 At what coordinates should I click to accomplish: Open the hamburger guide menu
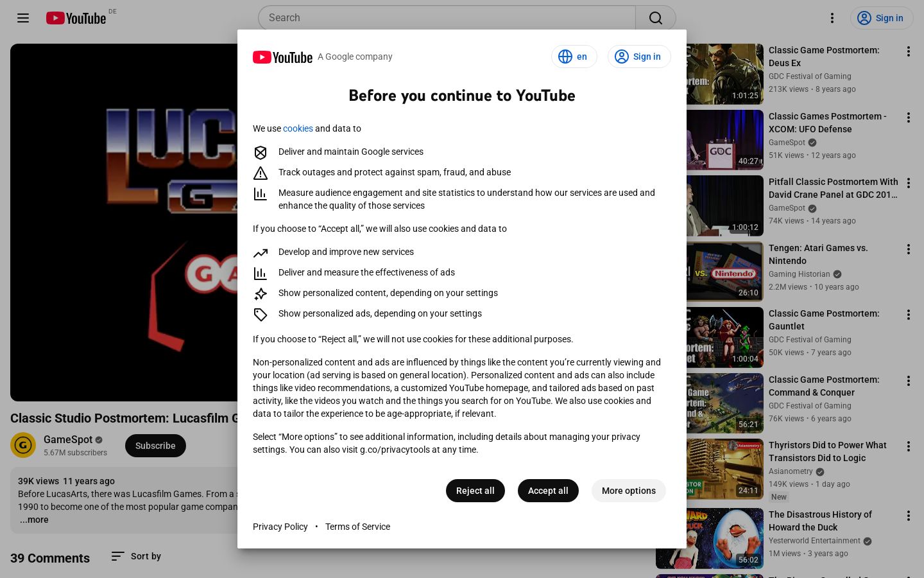23,18
